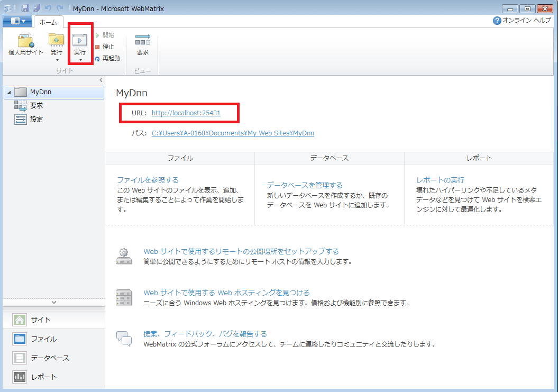Maximize the WebMatrix window
This screenshot has width=558, height=392.
coord(527,8)
